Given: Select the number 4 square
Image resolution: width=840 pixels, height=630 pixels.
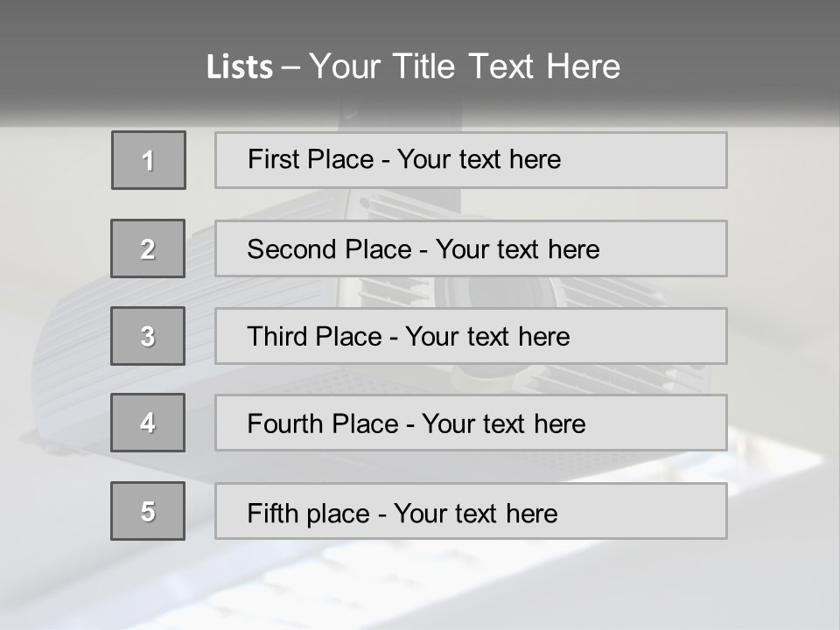Looking at the screenshot, I should (148, 423).
